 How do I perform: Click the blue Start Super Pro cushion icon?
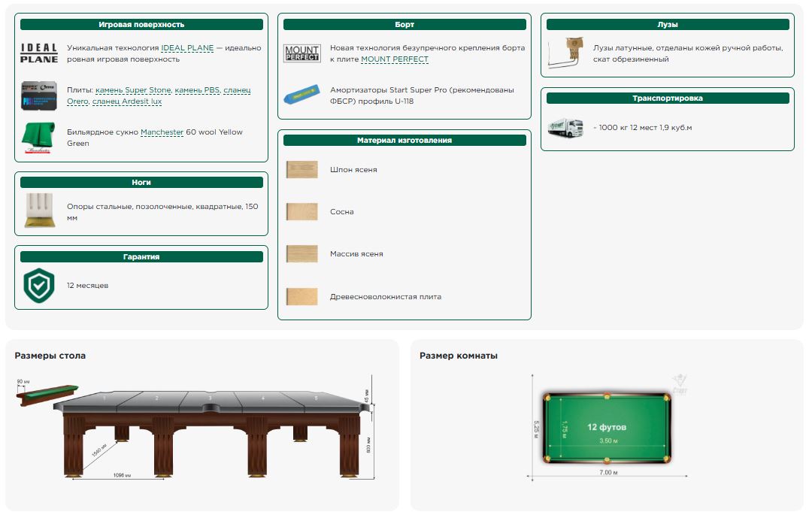[301, 95]
